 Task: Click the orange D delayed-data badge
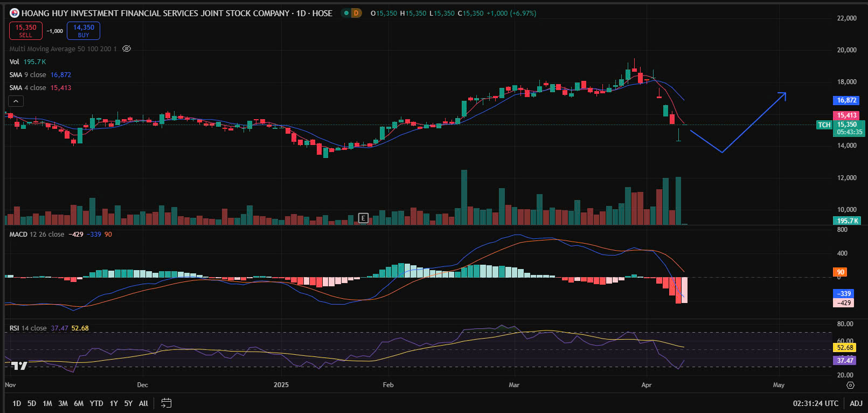(x=356, y=13)
